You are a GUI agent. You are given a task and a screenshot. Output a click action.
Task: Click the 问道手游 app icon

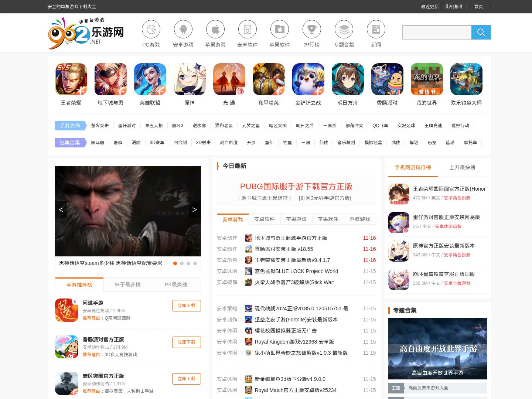(66, 310)
